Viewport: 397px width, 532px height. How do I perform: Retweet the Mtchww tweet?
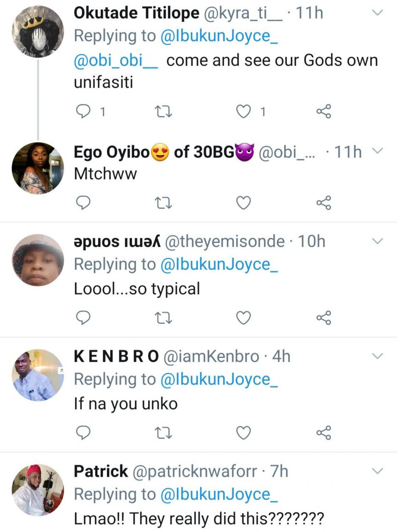pyautogui.click(x=163, y=203)
